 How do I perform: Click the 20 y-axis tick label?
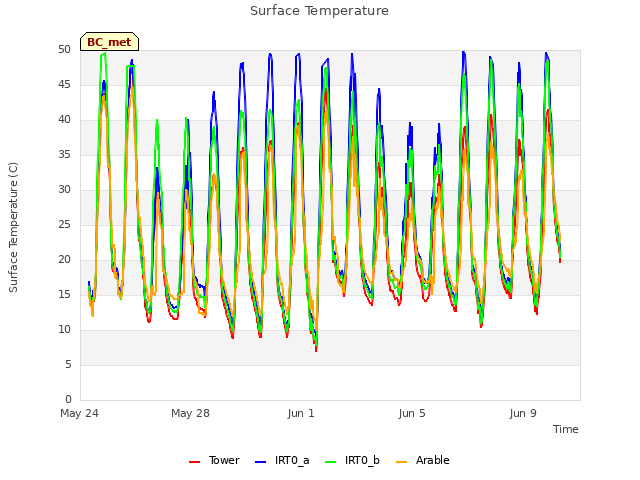click(x=64, y=260)
